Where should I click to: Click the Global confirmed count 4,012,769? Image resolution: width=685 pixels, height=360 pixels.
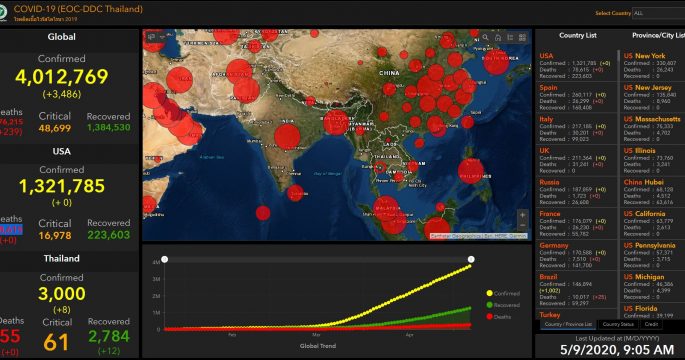(x=62, y=76)
